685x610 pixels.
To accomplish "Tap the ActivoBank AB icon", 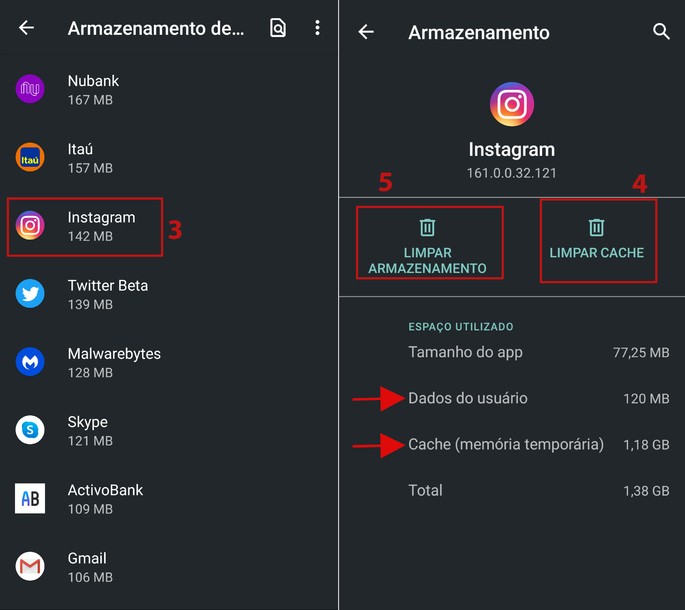I will coord(30,498).
